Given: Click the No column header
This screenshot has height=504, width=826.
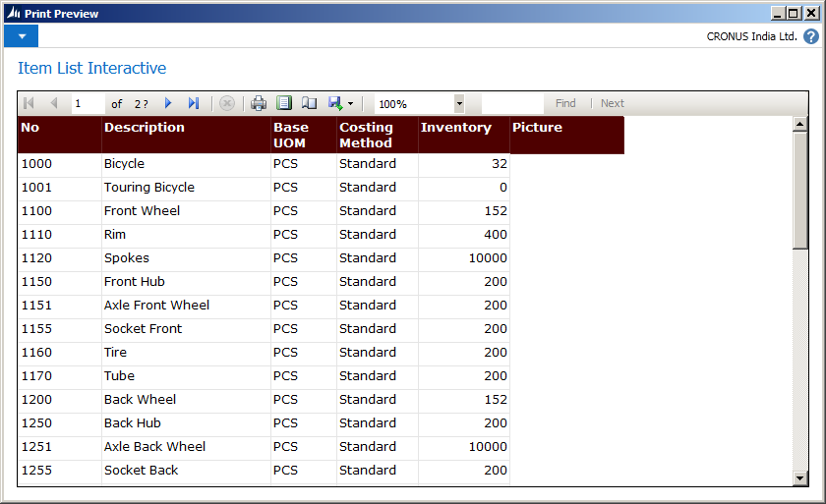Looking at the screenshot, I should coord(60,135).
